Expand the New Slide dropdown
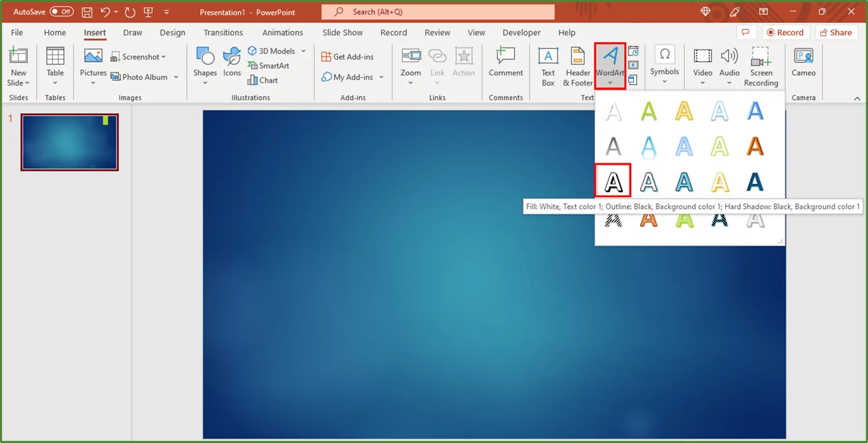868x443 pixels. coord(18,82)
